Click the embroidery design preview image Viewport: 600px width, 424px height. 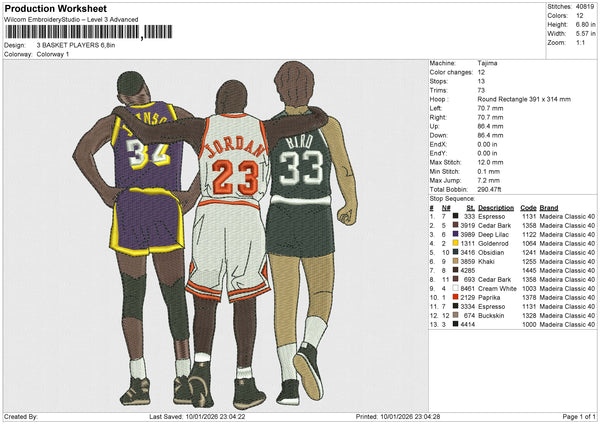pyautogui.click(x=215, y=236)
